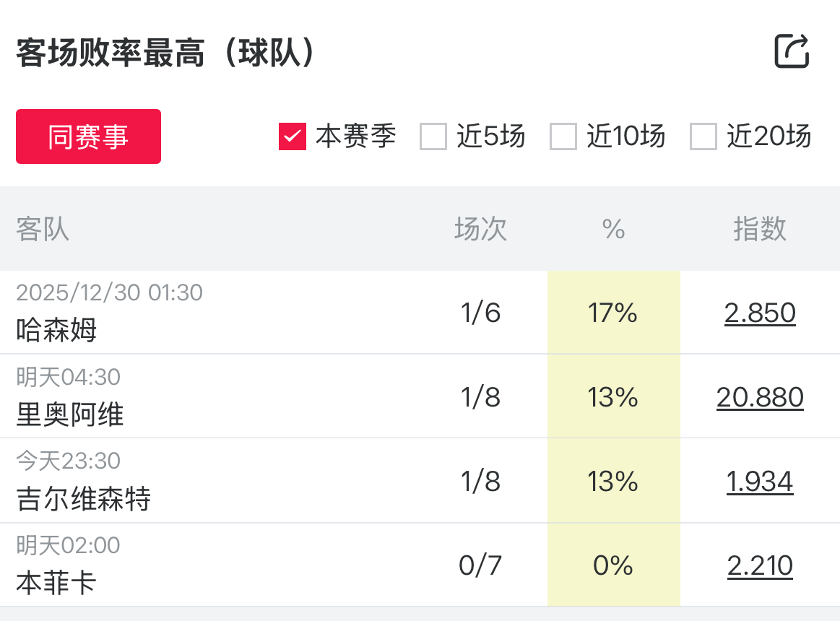Select the 近20场 checkbox

[x=703, y=136]
